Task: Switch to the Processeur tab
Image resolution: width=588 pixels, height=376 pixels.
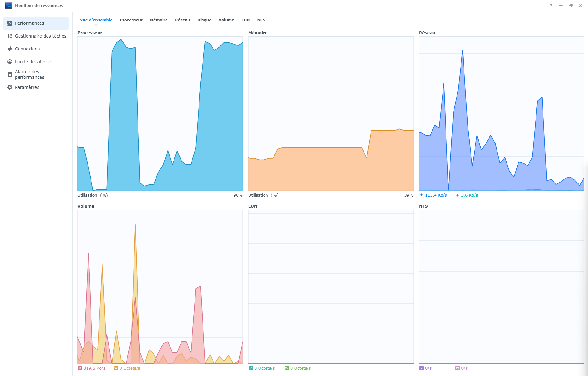Action: (x=131, y=20)
